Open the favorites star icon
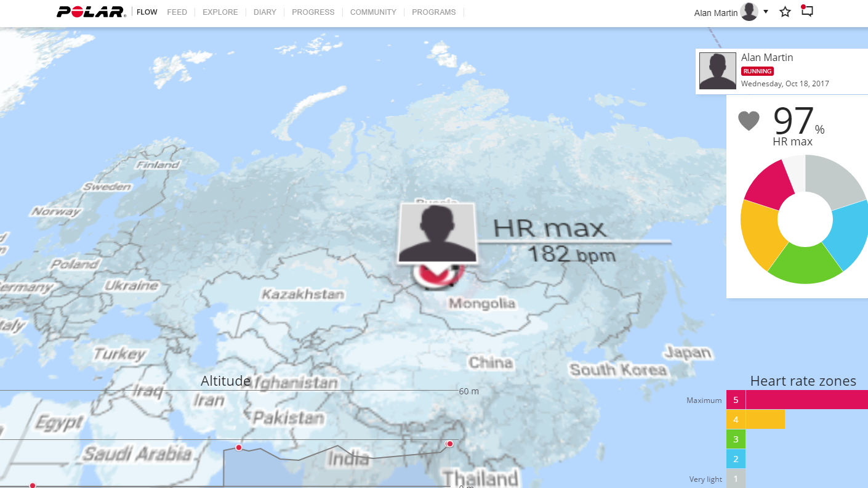 pos(785,12)
